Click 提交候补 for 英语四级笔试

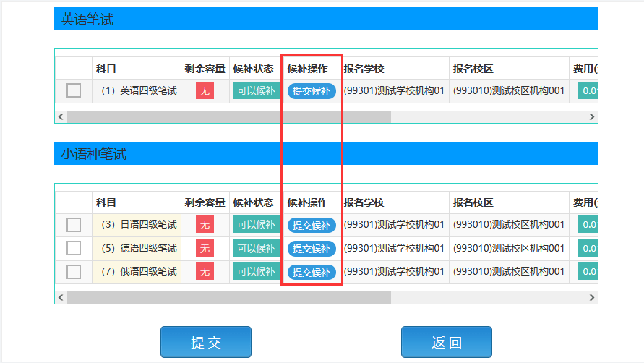312,91
